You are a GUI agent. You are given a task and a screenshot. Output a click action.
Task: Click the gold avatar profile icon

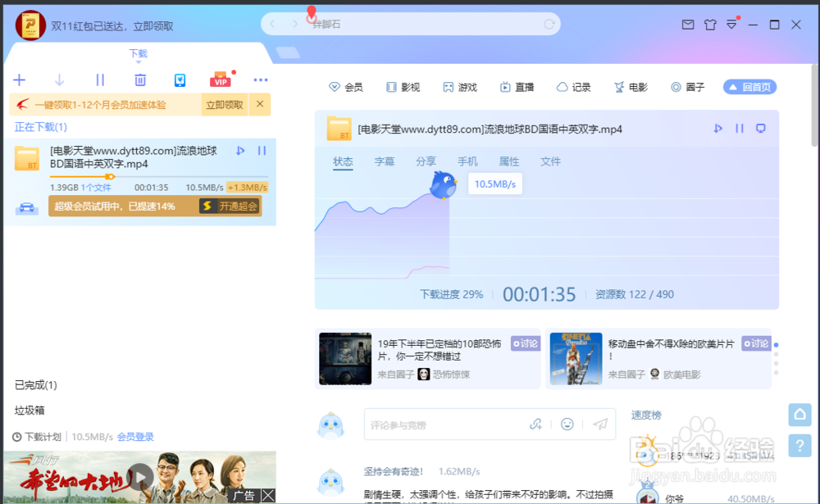pyautogui.click(x=30, y=25)
